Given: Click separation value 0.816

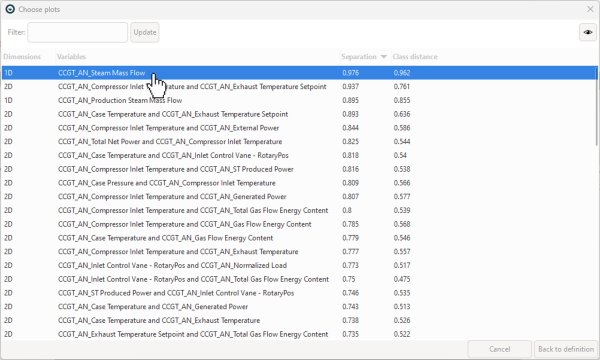Looking at the screenshot, I should pyautogui.click(x=351, y=169).
